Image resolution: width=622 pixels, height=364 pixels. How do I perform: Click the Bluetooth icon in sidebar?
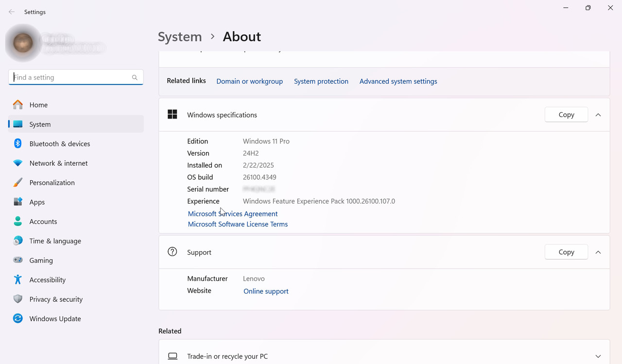(x=18, y=143)
